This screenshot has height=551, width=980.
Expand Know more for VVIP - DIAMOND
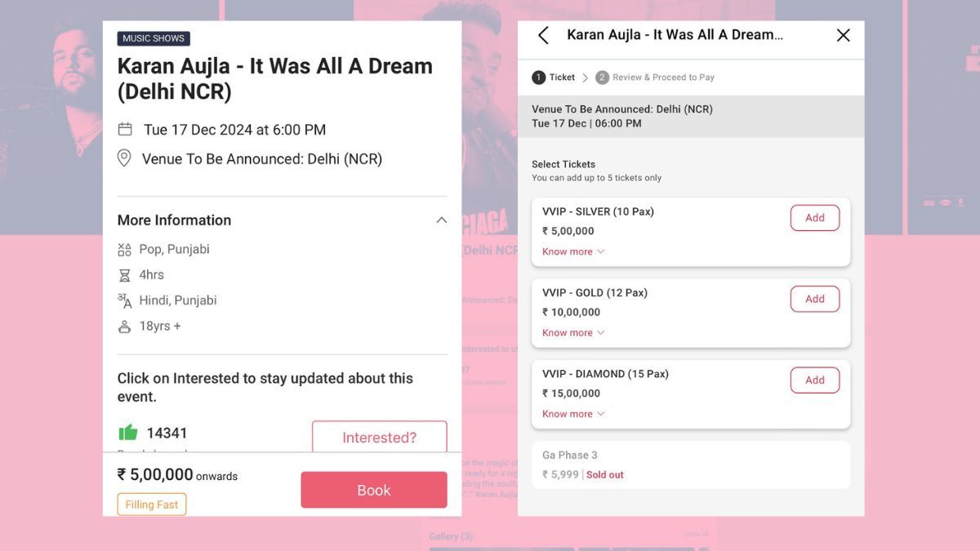click(x=573, y=414)
